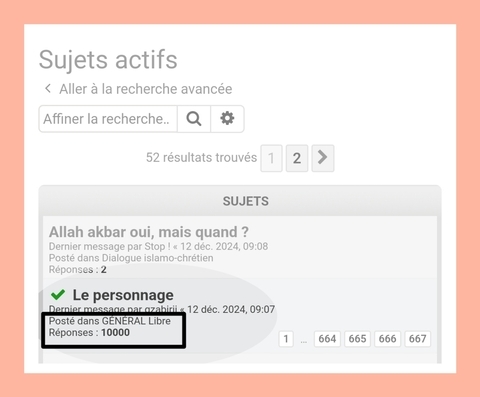Click the green checkmark beside Le personnage

pyautogui.click(x=58, y=295)
